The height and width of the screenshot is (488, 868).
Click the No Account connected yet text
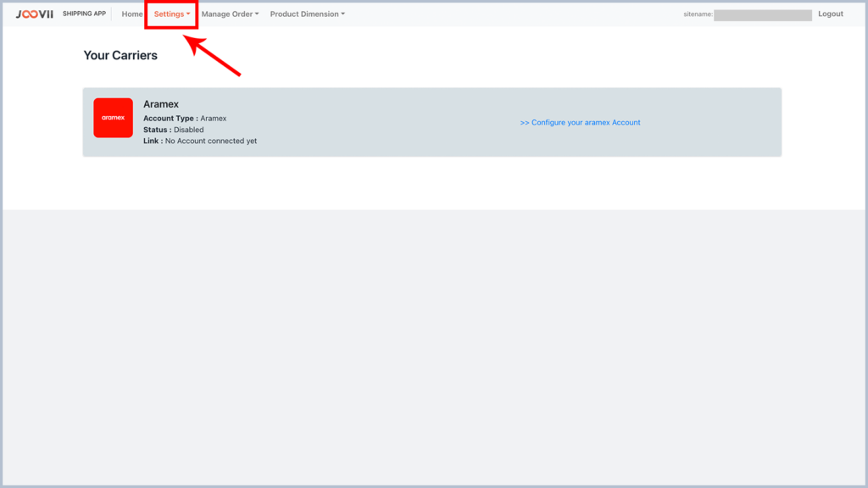click(x=211, y=141)
